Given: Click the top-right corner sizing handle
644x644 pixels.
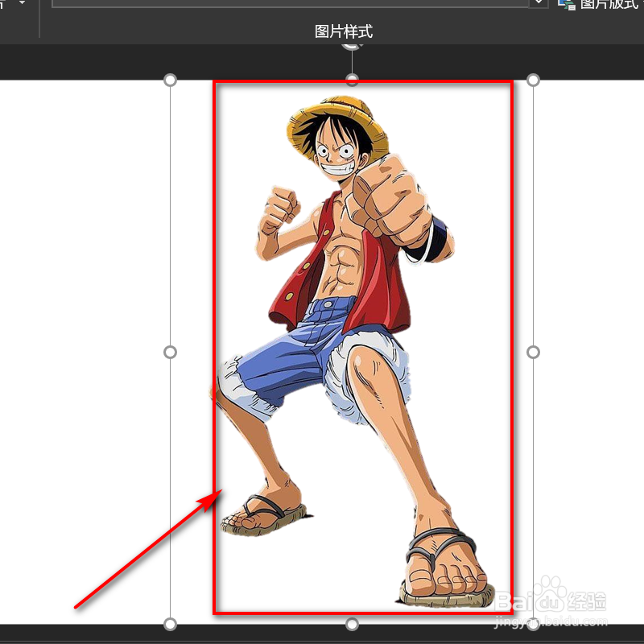Looking at the screenshot, I should (533, 80).
